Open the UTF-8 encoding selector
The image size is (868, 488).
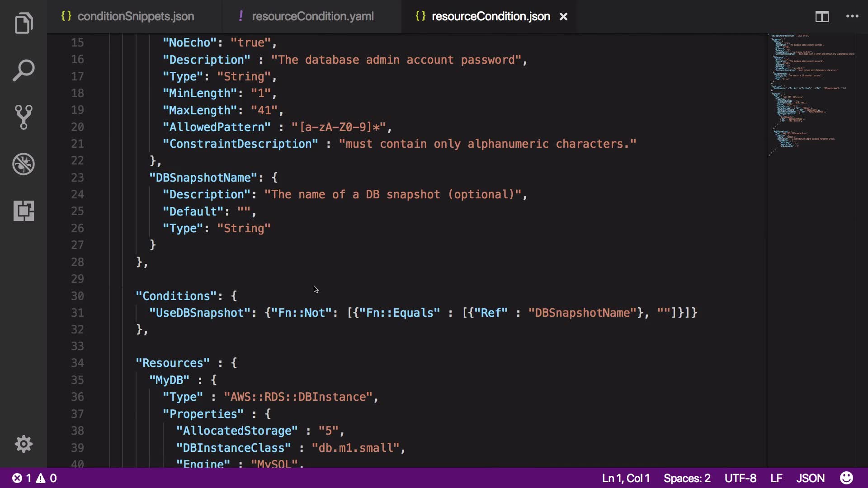[740, 478]
